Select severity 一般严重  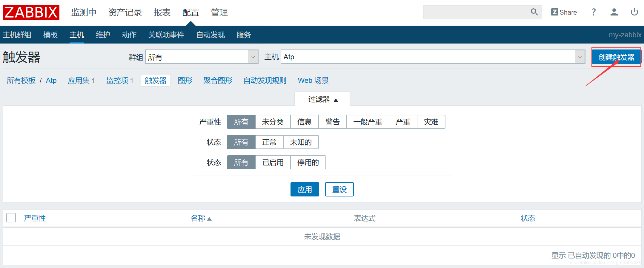(368, 122)
